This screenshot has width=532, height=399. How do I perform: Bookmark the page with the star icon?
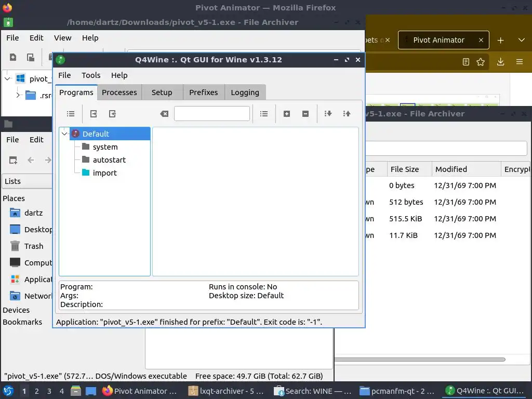point(481,62)
